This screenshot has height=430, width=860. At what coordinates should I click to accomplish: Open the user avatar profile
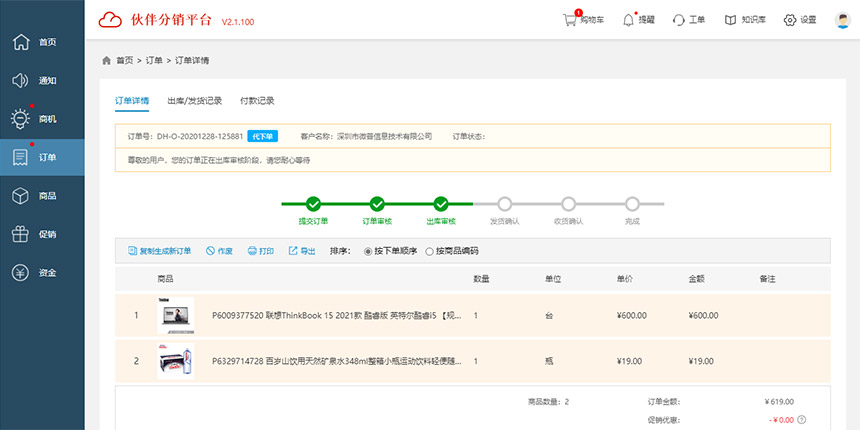[x=842, y=20]
